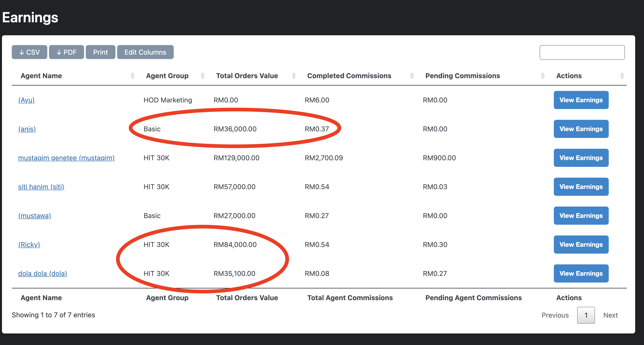Screen dimensions: 644x345
Task: Open dola dola (dola) agent link
Action: coord(43,273)
